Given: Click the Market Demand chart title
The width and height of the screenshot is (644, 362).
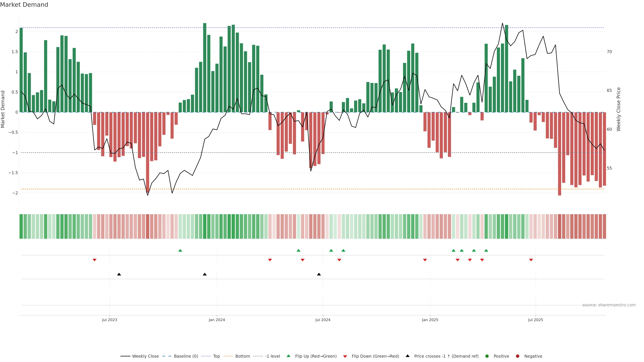Looking at the screenshot, I should point(24,5).
